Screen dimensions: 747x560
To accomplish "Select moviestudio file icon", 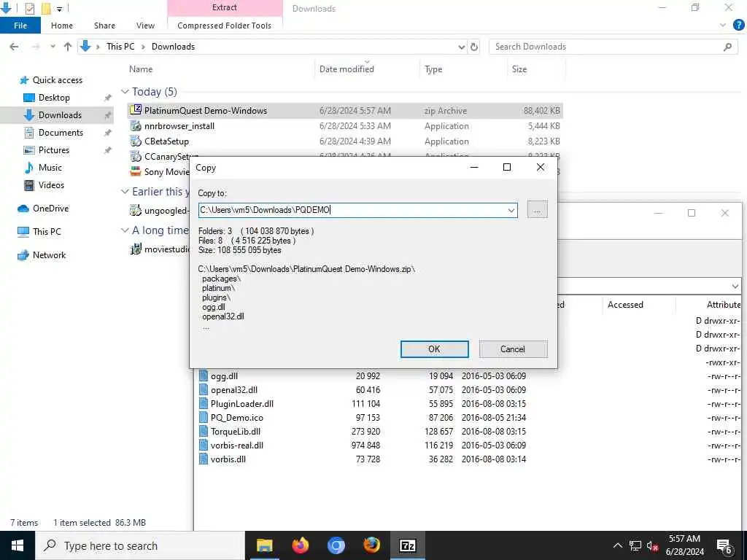I will point(136,249).
